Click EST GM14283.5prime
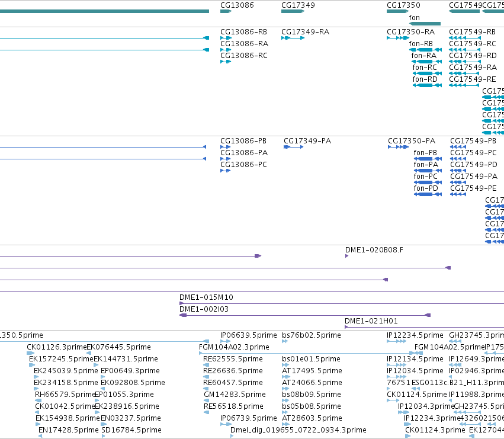The height and width of the screenshot is (439, 504). pos(235,395)
